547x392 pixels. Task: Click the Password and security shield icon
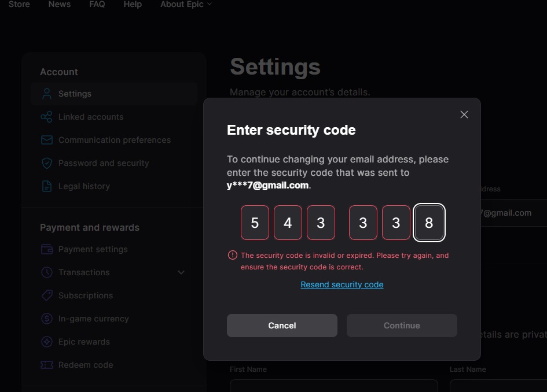(47, 163)
